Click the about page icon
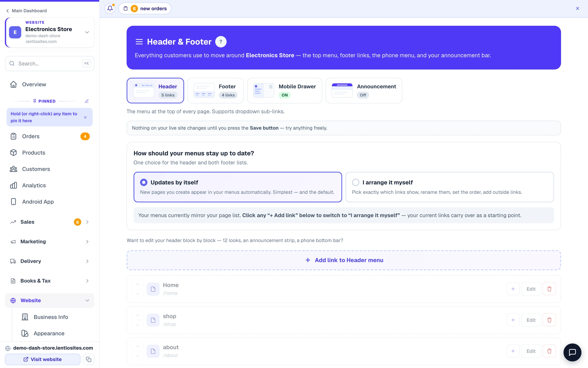The image size is (588, 368). tap(153, 351)
